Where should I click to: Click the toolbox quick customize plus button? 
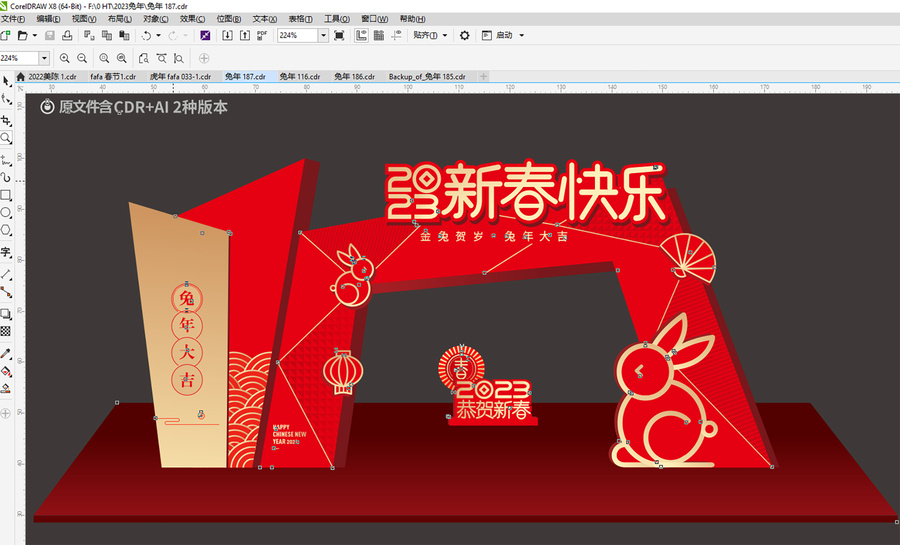6,413
